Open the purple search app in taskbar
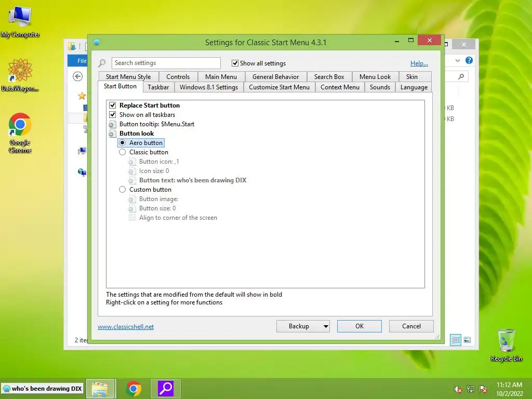The height and width of the screenshot is (399, 532). click(x=166, y=389)
